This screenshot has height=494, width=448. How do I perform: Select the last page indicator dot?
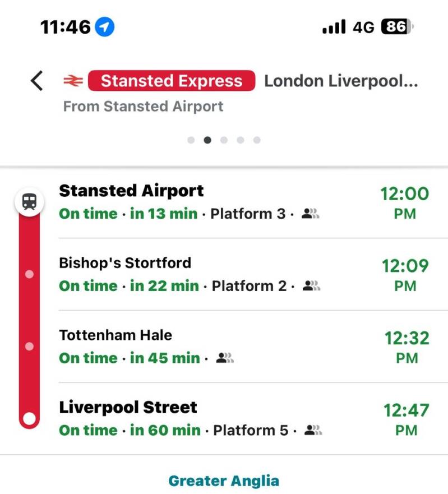click(257, 140)
